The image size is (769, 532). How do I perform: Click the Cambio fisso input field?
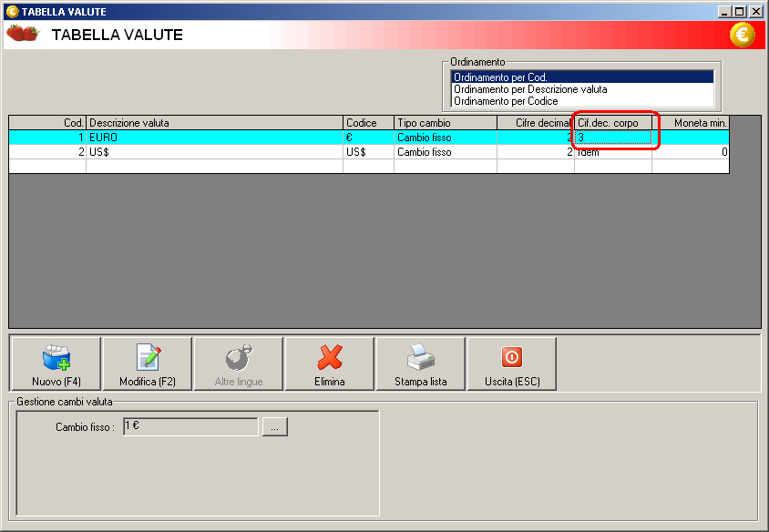(190, 426)
